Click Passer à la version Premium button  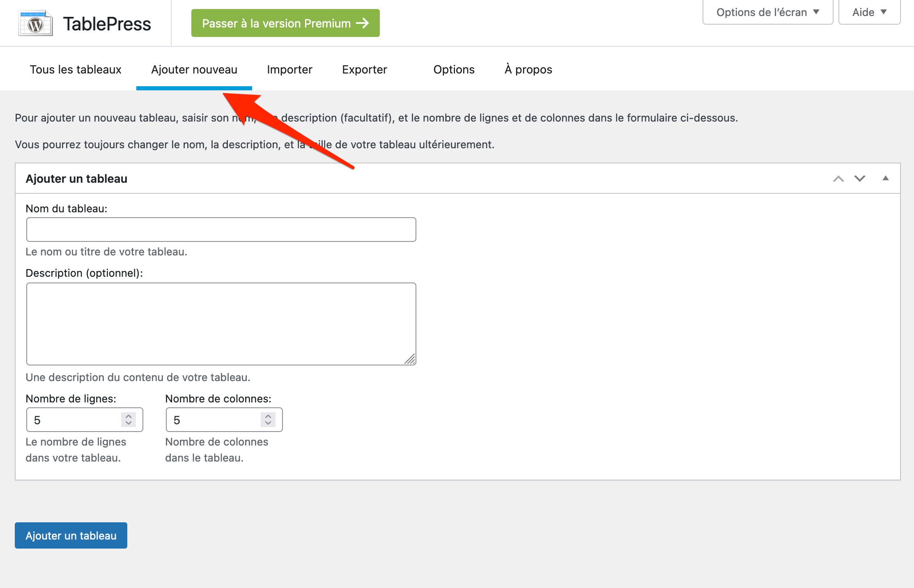285,23
